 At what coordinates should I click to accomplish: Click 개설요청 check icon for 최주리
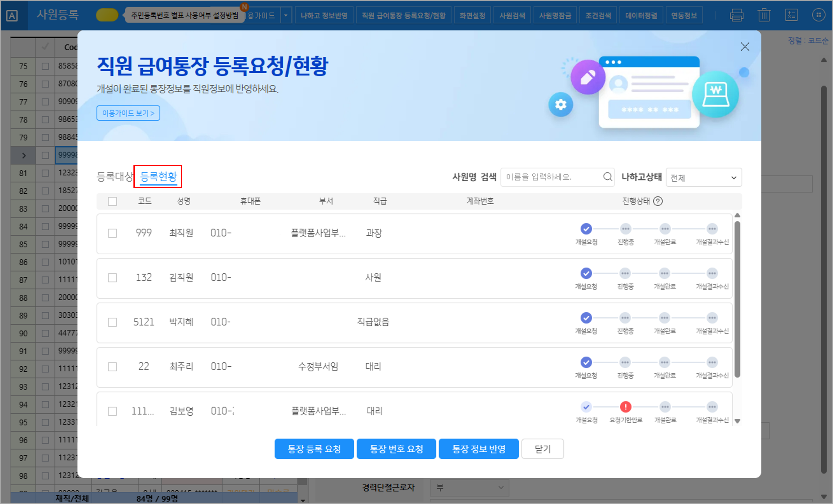(x=586, y=362)
